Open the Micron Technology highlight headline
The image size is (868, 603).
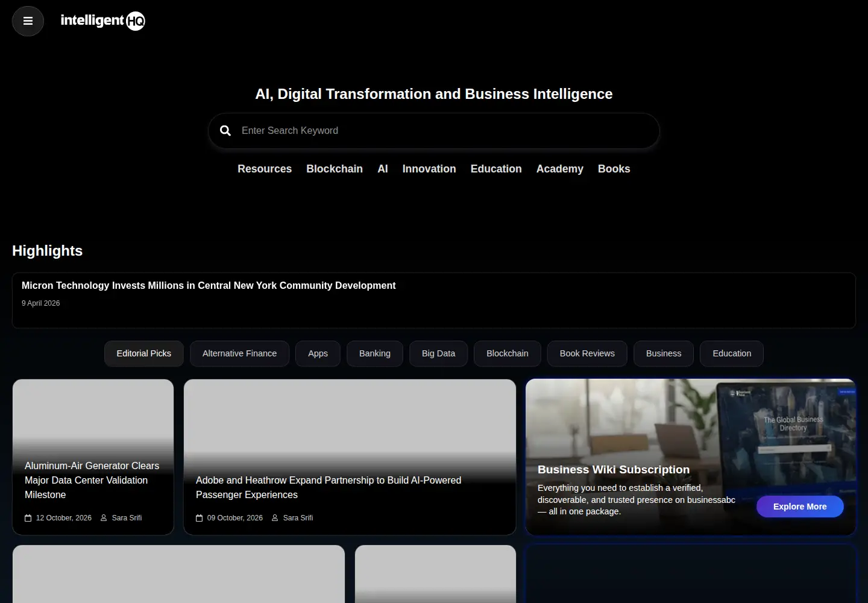(209, 285)
